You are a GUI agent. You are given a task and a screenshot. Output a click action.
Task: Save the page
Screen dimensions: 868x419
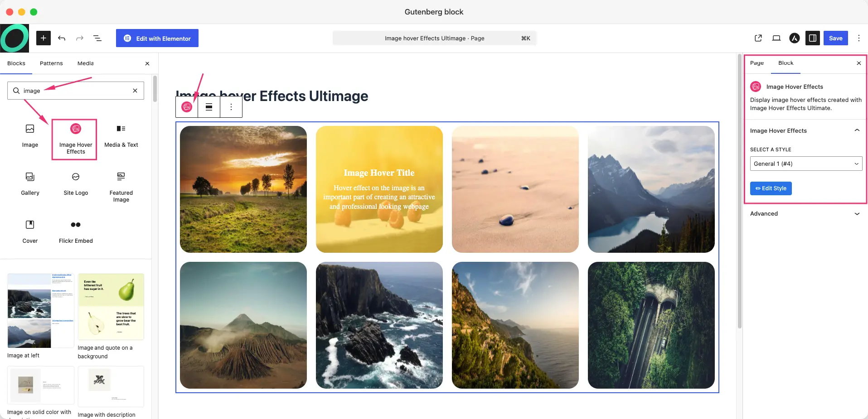836,38
